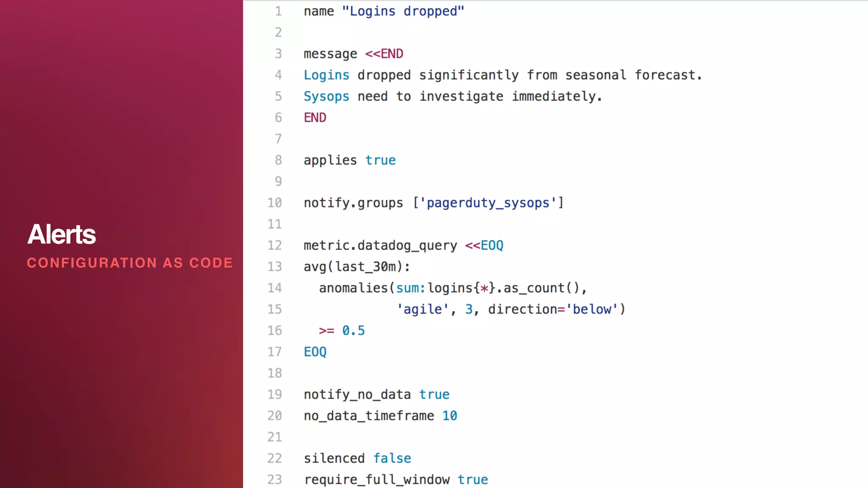Screen dimensions: 868x488
Task: Click the string "Logins dropped" on line 1
Action: pyautogui.click(x=403, y=11)
